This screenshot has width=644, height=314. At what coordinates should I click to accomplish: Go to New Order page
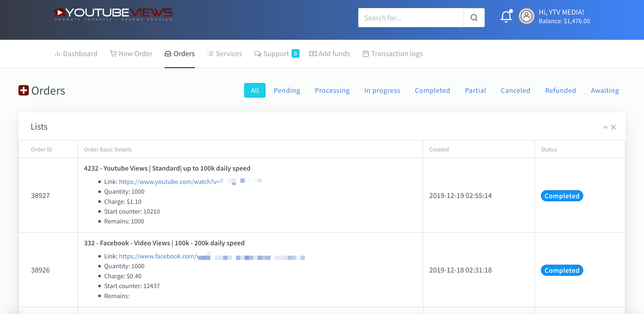(x=131, y=54)
